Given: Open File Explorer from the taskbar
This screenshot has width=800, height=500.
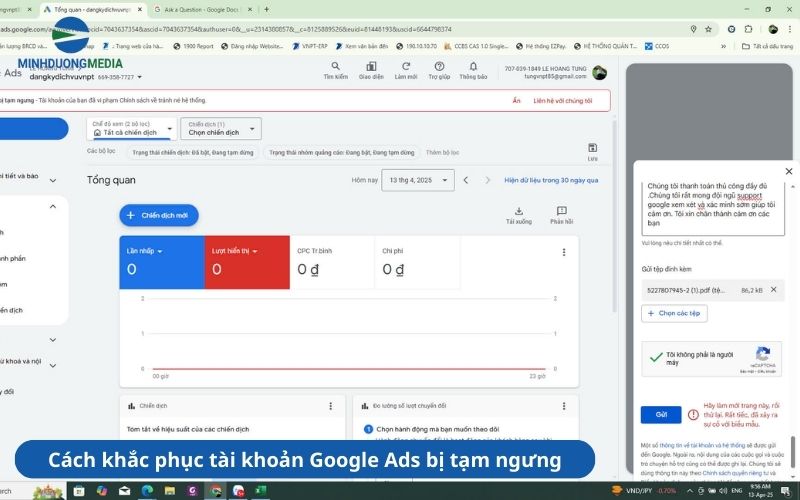Looking at the screenshot, I should [169, 491].
